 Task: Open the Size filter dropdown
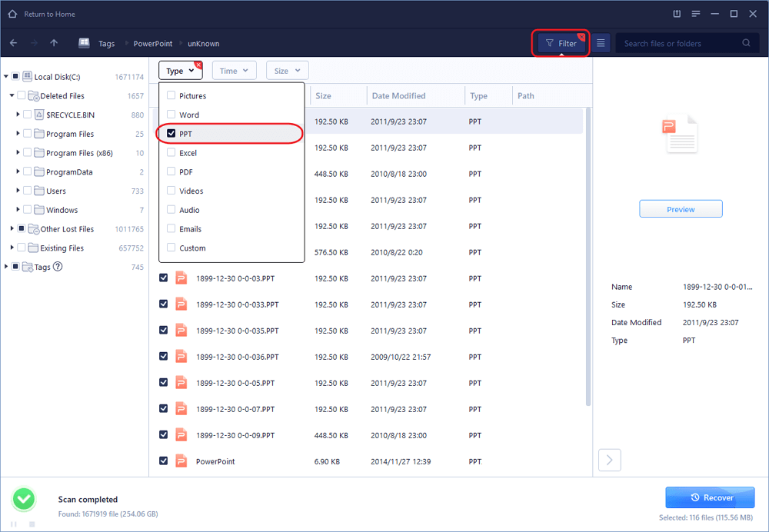pyautogui.click(x=287, y=71)
